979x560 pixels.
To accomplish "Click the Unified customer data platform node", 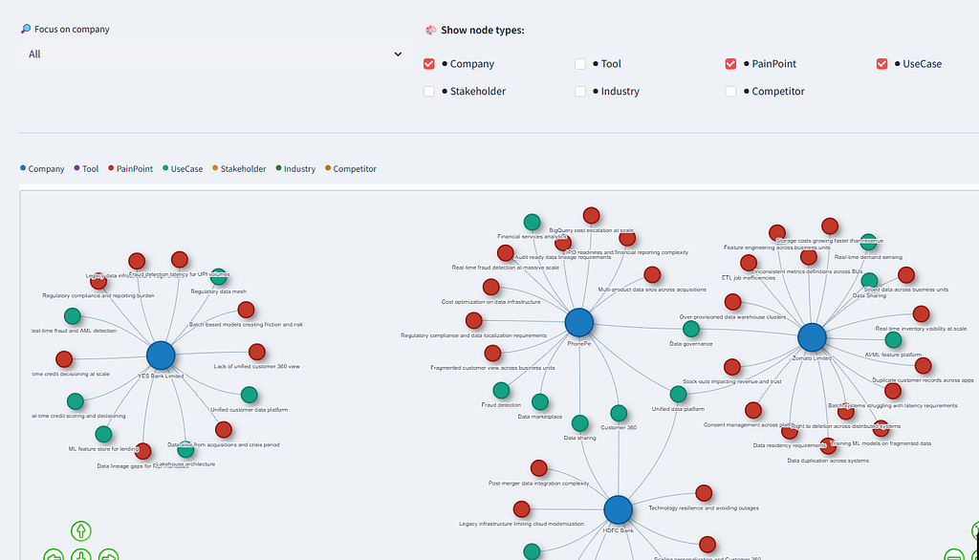I will (250, 395).
